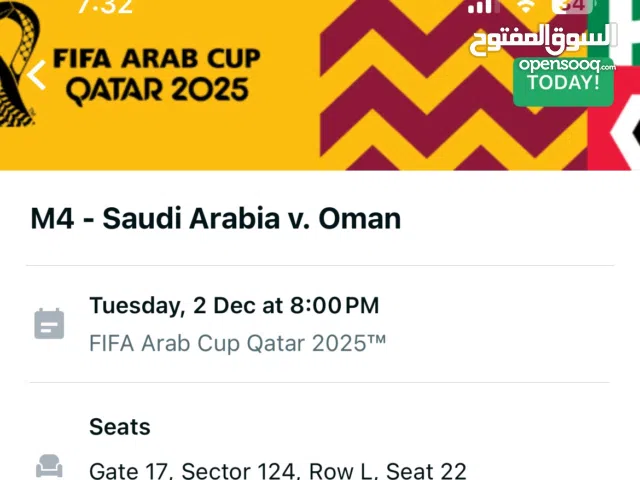Click the seat icon next to Seats
This screenshot has width=640, height=480.
(x=49, y=466)
